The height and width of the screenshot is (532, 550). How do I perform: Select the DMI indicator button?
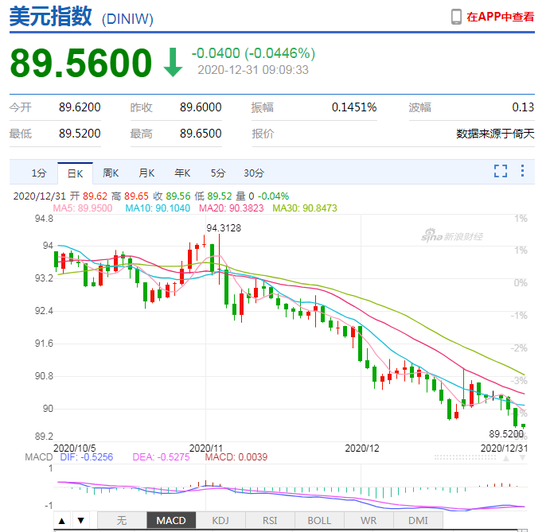click(418, 520)
